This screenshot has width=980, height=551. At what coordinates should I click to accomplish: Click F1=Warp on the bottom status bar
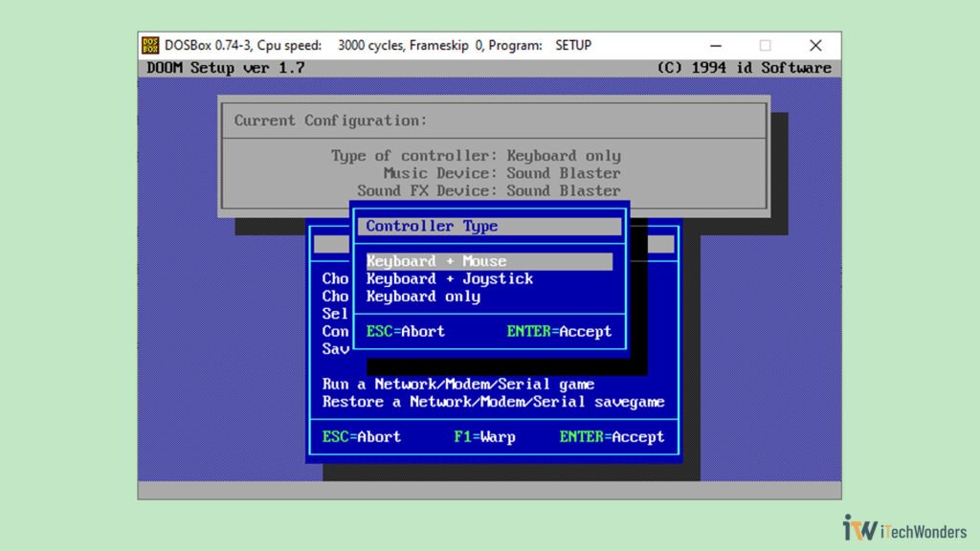pyautogui.click(x=487, y=437)
